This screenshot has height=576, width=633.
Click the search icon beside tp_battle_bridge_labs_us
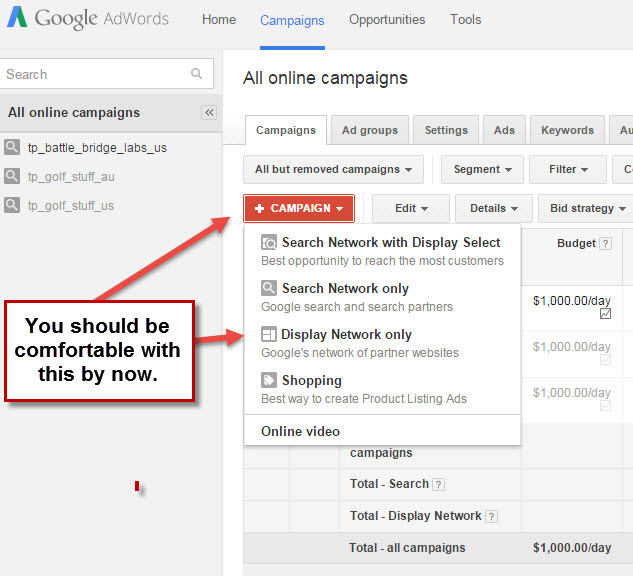(x=12, y=147)
